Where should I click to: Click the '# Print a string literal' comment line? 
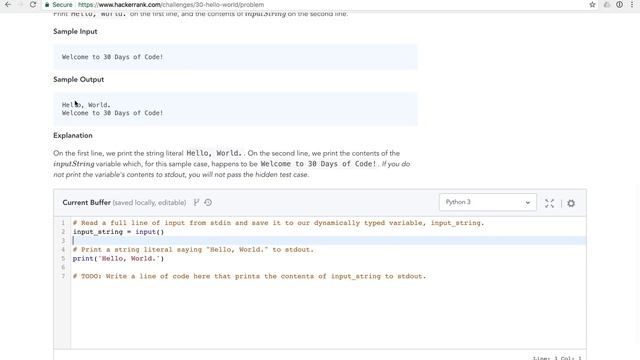[x=193, y=249]
